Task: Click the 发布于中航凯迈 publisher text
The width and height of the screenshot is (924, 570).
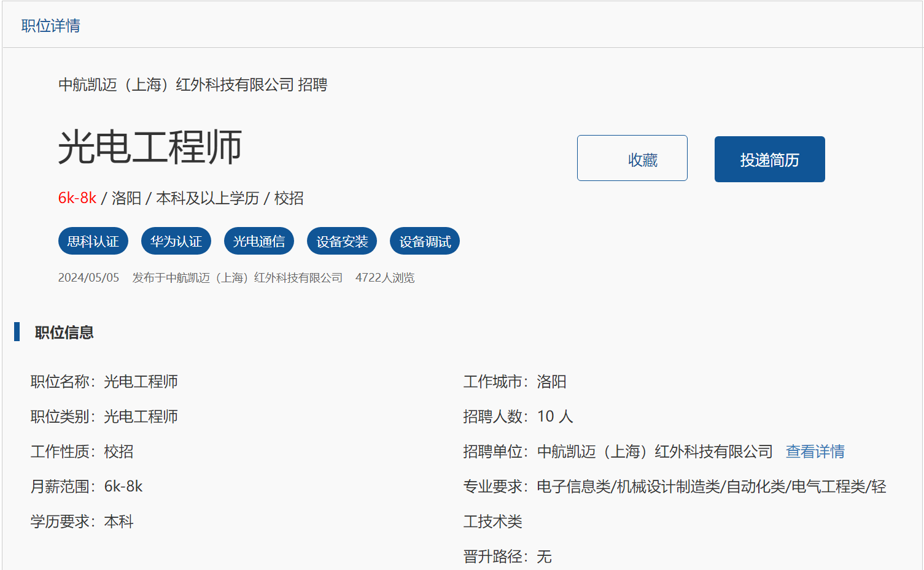Action: click(x=237, y=278)
